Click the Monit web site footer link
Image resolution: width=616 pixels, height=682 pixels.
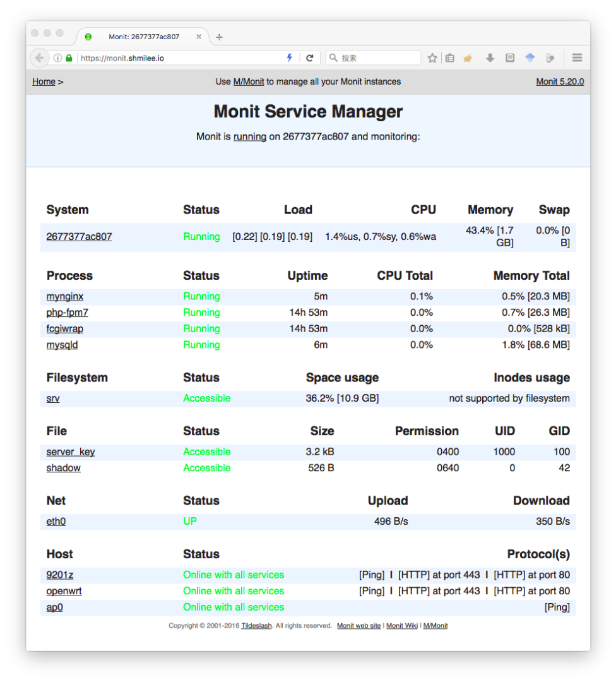(358, 626)
